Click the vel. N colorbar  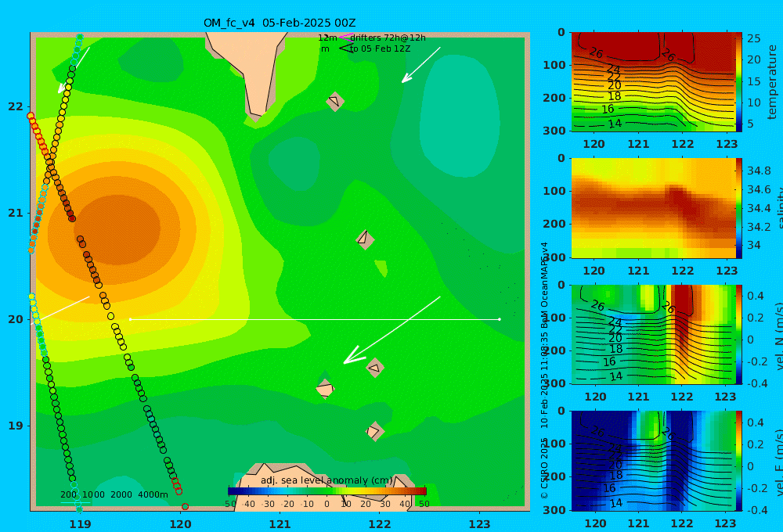point(739,334)
